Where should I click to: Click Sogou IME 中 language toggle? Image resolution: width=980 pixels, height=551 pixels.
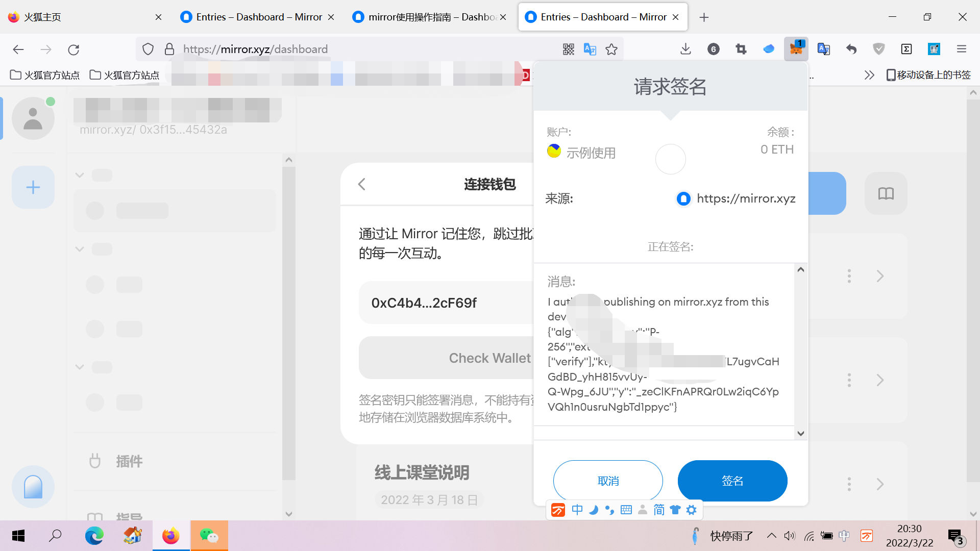(577, 510)
